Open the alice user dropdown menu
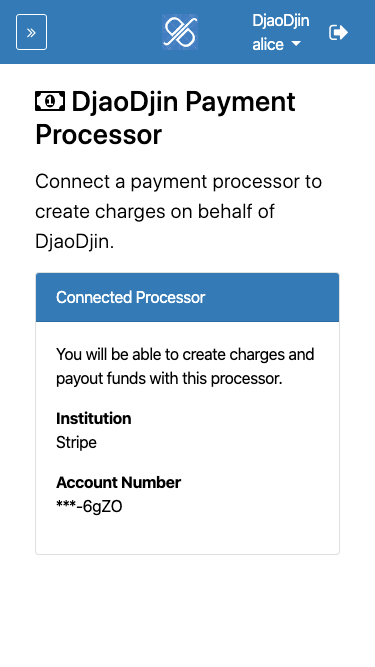This screenshot has height=667, width=375. click(277, 44)
